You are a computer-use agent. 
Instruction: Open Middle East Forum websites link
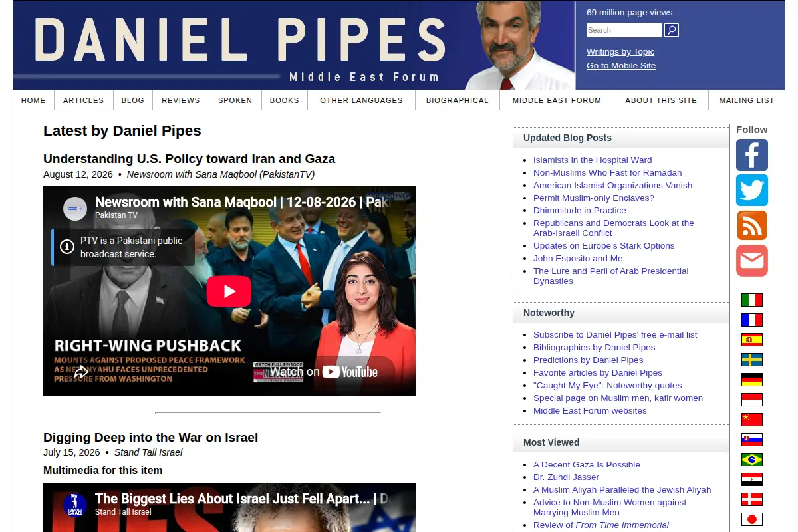(x=590, y=410)
